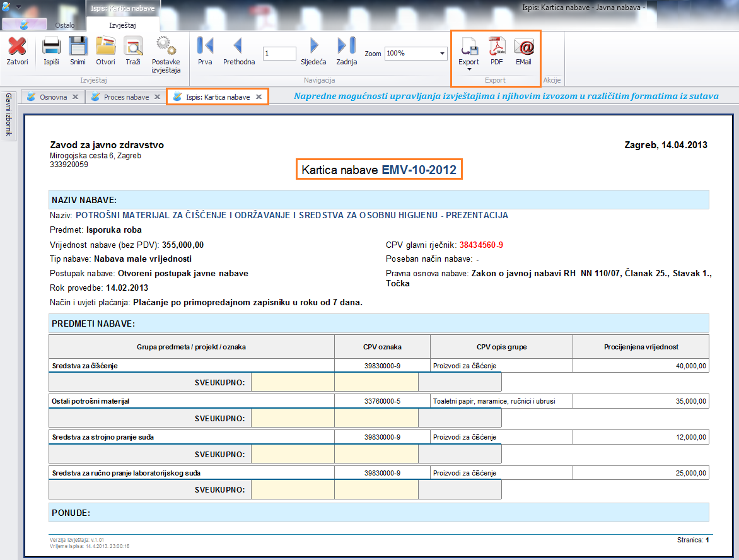Image resolution: width=739 pixels, height=560 pixels.
Task: Click Nabava male vrijednosti text
Action: 143,259
